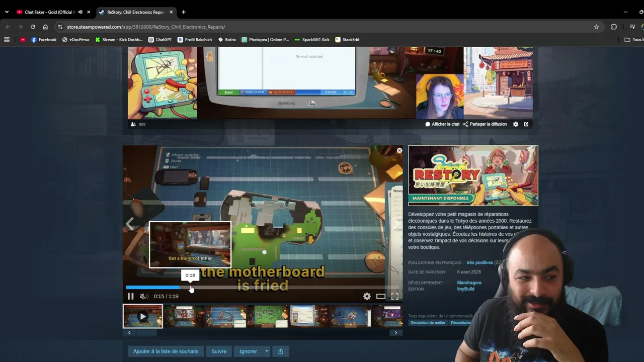This screenshot has height=362, width=644.
Task: Open the apps grid in bookmarks bar
Action: (7, 40)
